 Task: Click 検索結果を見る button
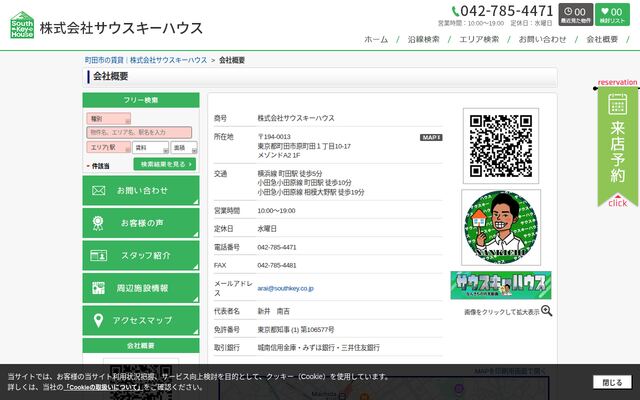[165, 164]
